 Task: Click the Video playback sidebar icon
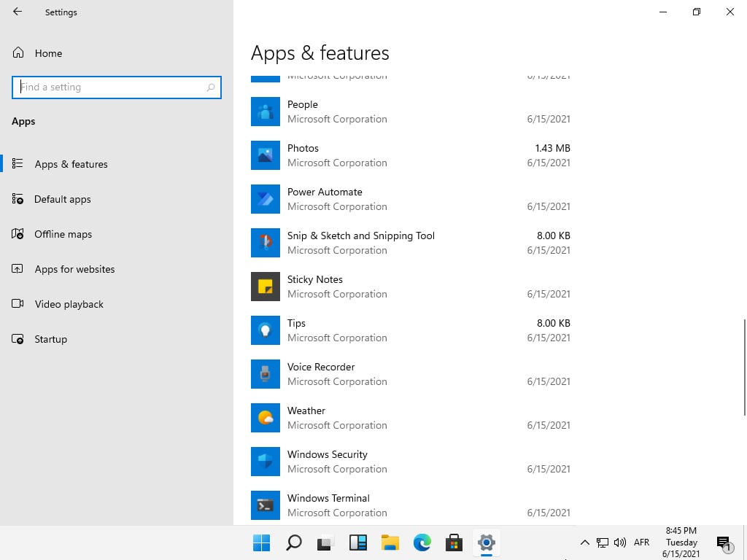coord(18,304)
